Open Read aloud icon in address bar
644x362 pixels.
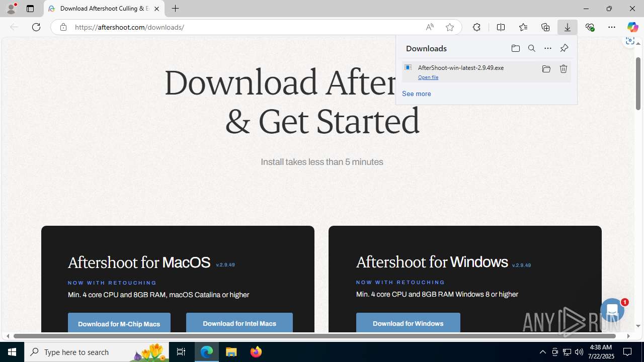coord(430,27)
